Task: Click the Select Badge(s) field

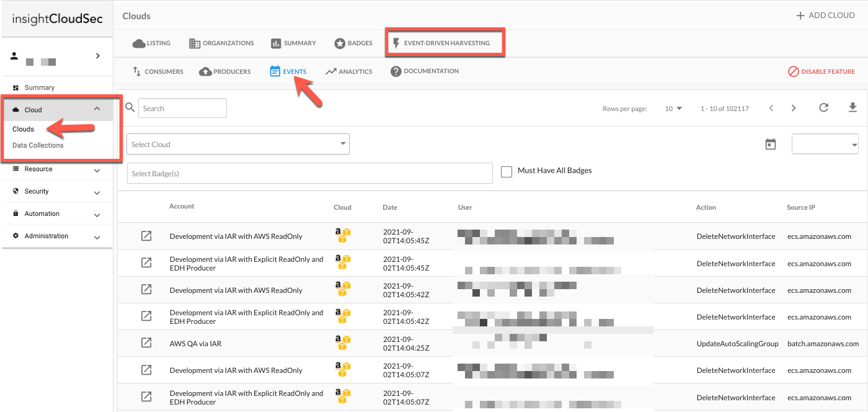Action: (x=309, y=173)
